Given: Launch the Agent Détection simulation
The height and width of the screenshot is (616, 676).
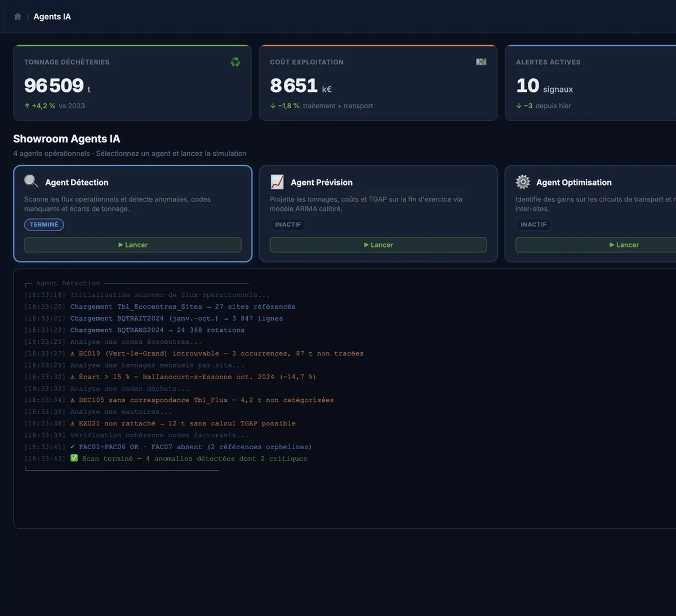Looking at the screenshot, I should point(133,245).
